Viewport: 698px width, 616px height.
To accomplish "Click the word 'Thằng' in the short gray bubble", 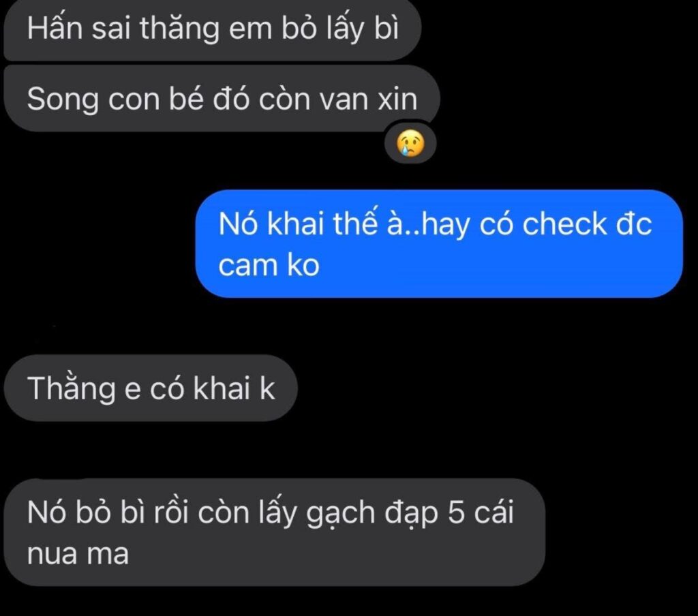I will [x=71, y=388].
